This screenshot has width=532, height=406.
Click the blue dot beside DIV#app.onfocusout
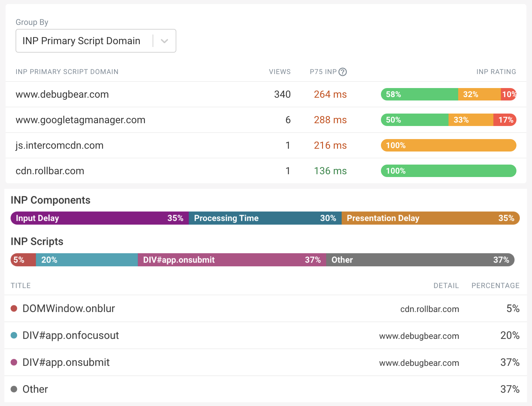[14, 335]
